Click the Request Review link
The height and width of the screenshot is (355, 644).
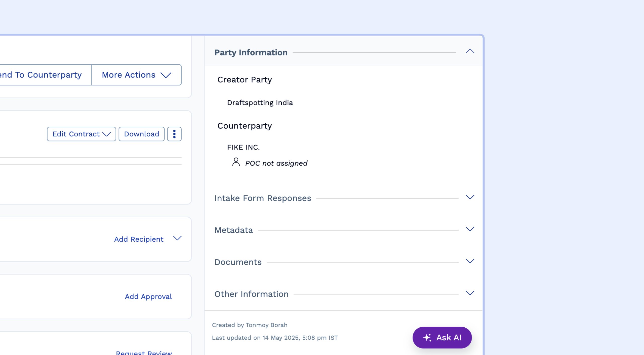point(144,352)
